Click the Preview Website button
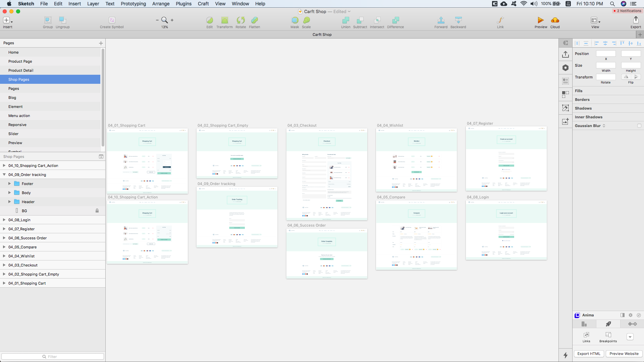The width and height of the screenshot is (644, 362). pos(624,354)
